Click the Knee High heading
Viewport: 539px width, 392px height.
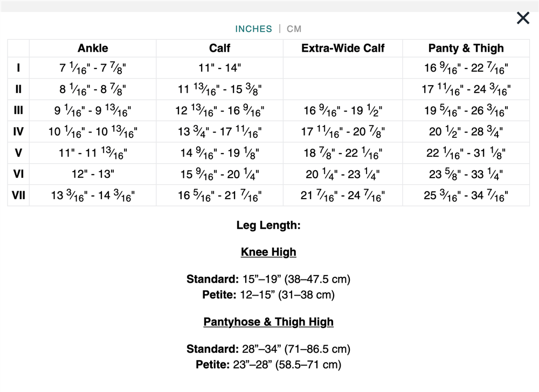click(268, 252)
